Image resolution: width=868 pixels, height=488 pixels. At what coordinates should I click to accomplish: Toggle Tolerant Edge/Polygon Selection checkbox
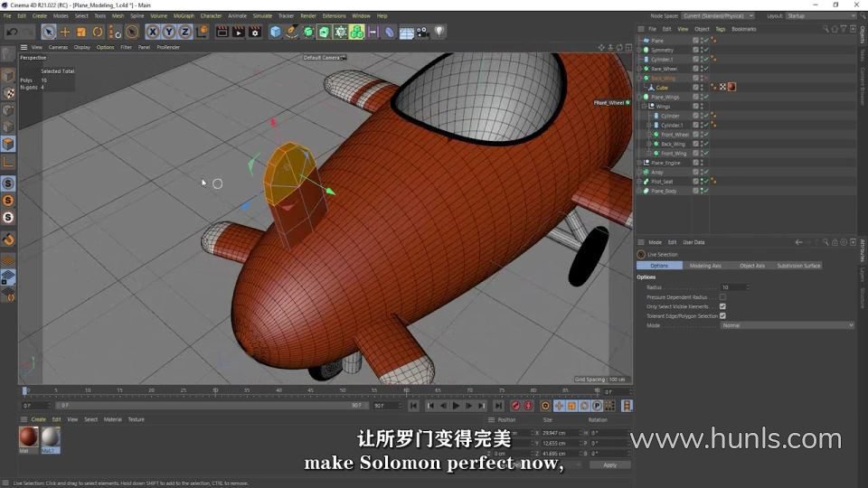[722, 316]
